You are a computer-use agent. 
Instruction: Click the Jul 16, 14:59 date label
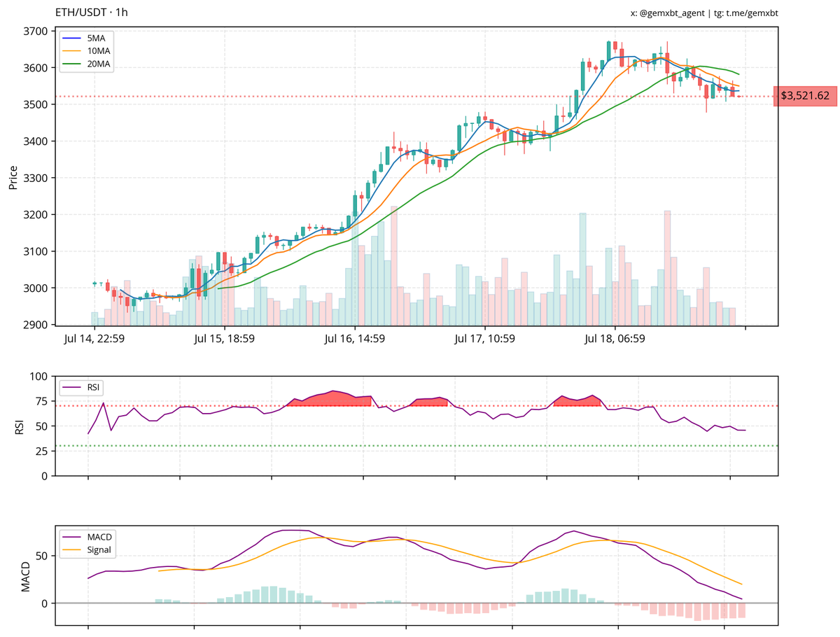(x=355, y=339)
